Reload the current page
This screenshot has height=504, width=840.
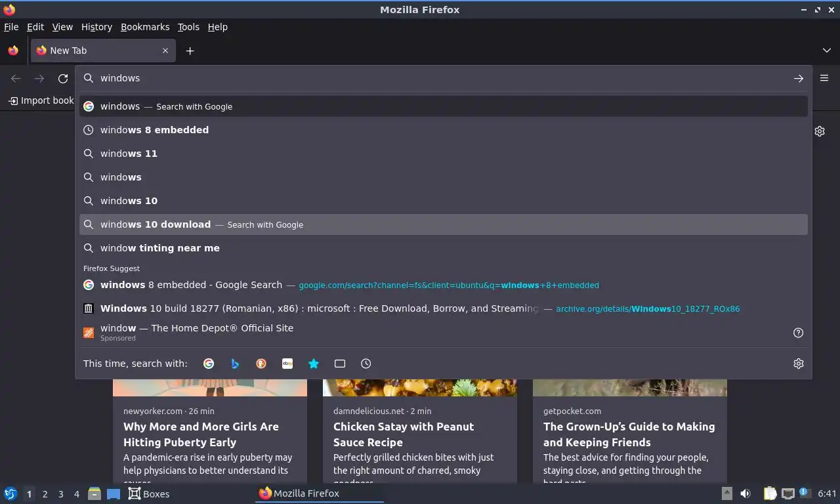coord(63,78)
